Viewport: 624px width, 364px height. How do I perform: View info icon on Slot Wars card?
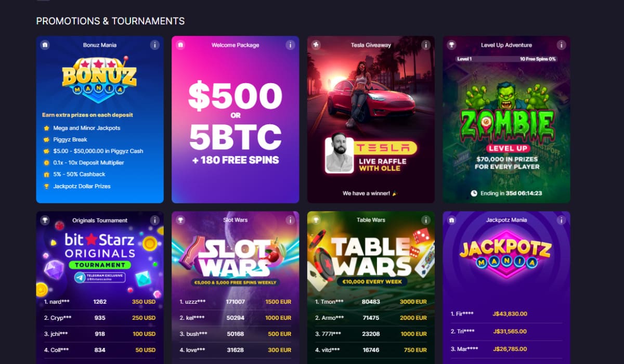pos(290,220)
